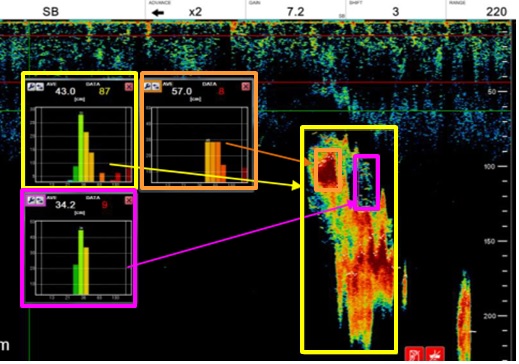The height and width of the screenshot is (364, 519).
Task: Click the 100 depth scale marker
Action: 489,166
